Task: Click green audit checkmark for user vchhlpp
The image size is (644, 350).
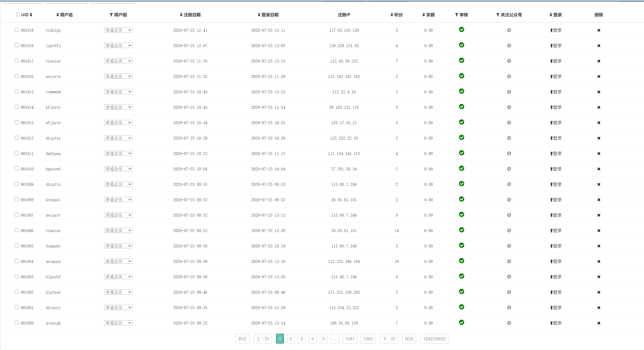Action: 461,30
